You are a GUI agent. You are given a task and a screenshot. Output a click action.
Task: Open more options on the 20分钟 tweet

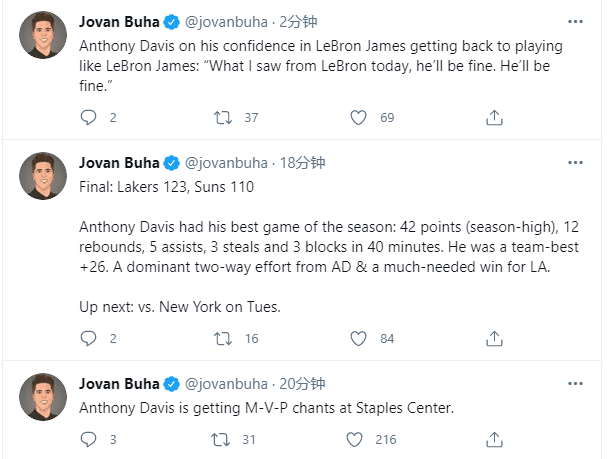tap(574, 384)
